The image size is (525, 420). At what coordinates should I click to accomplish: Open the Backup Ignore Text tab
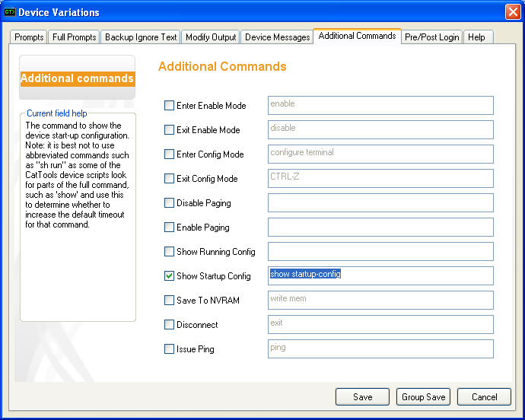[x=141, y=37]
